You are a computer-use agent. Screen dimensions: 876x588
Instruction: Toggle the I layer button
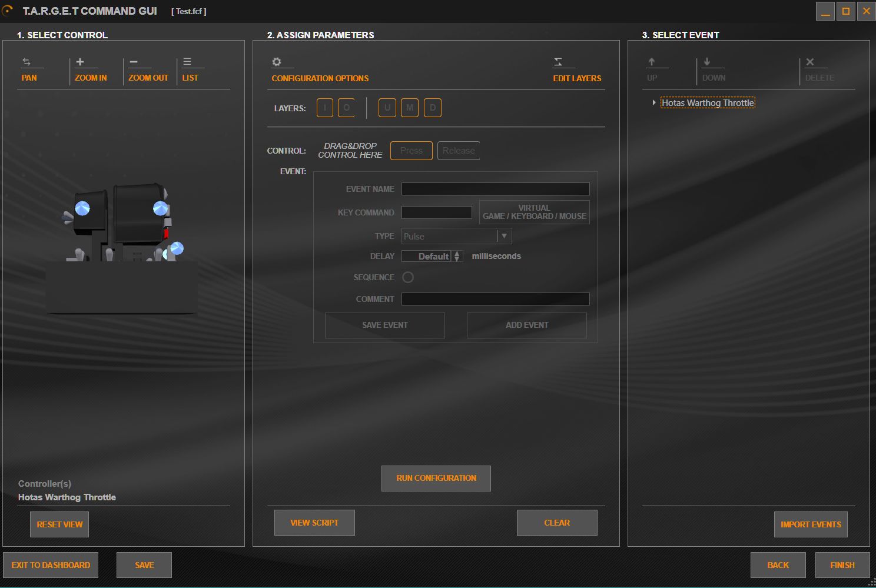(x=325, y=108)
